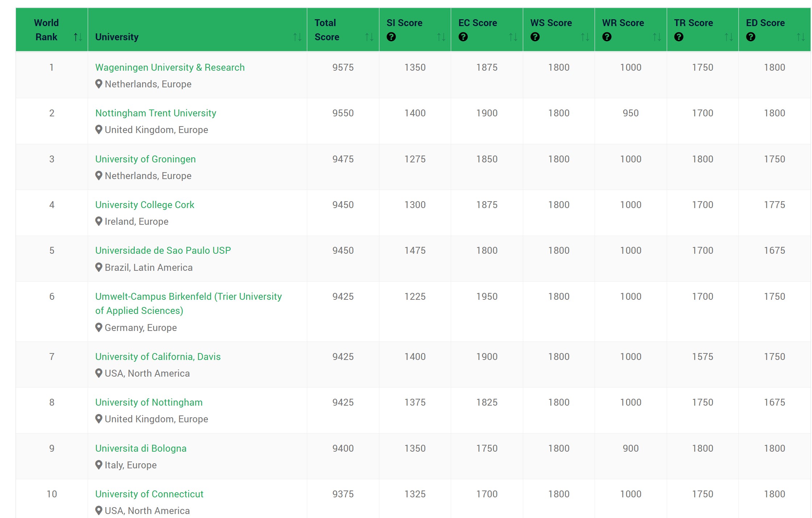
Task: Open University of California, Davis link
Action: [x=158, y=357]
